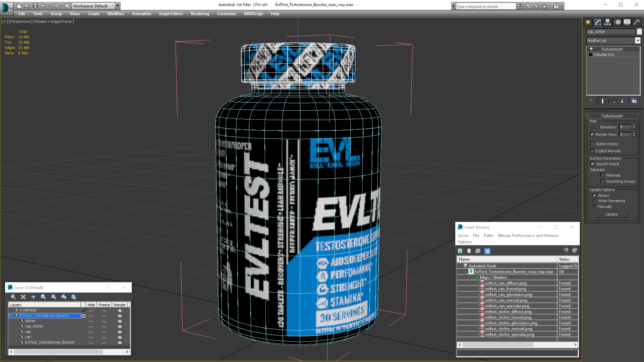The height and width of the screenshot is (362, 644).
Task: Click Make Unique icon under modifier stack
Action: [614, 101]
